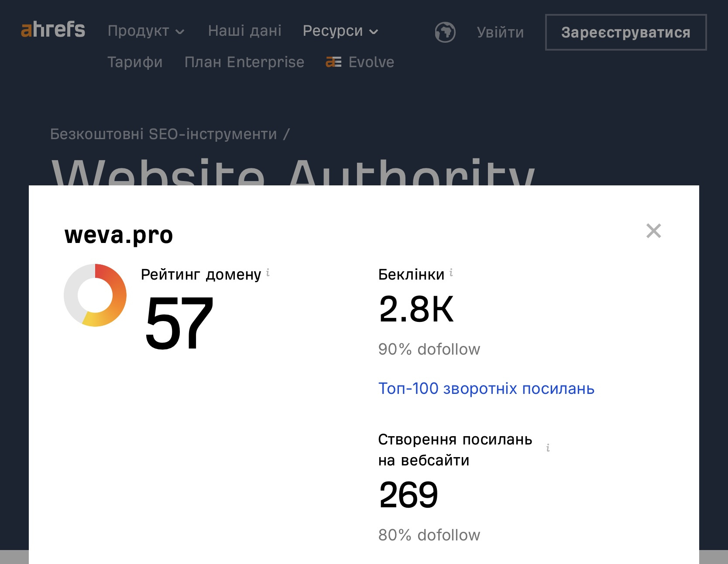Open Безкоштовні SEO-інструменти breadcrumb link
Screen dimensions: 728x564
tap(164, 134)
